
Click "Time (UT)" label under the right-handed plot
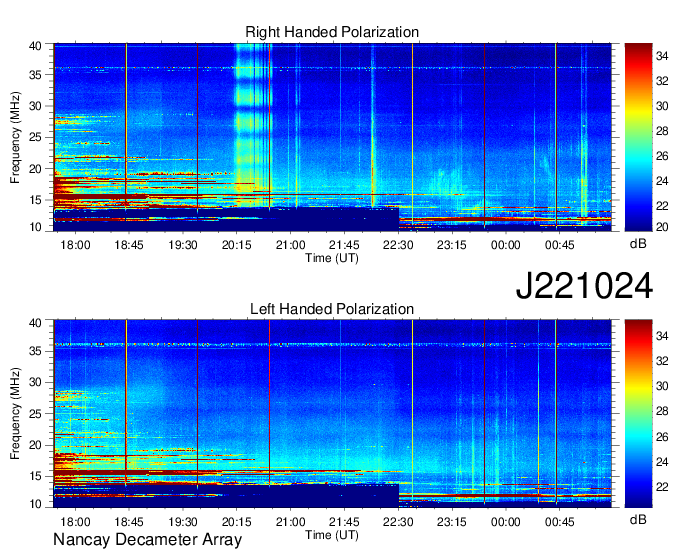click(x=332, y=258)
